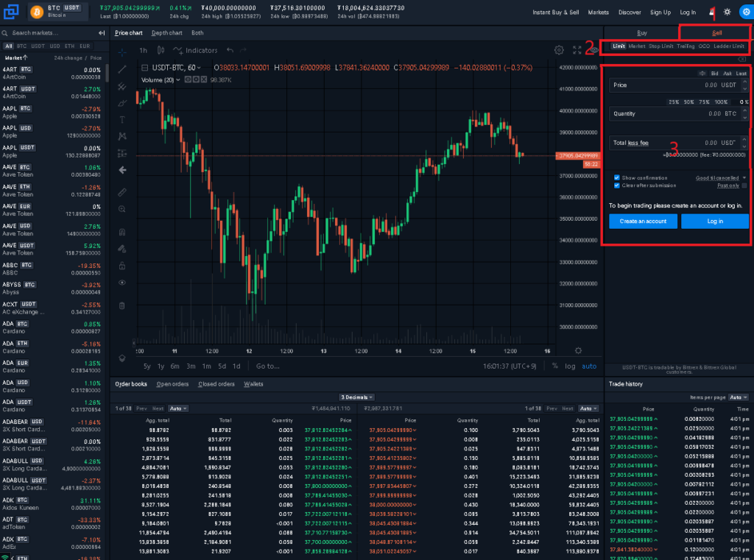Switch chart to fullscreen mode
The height and width of the screenshot is (560, 754).
pyautogui.click(x=577, y=50)
